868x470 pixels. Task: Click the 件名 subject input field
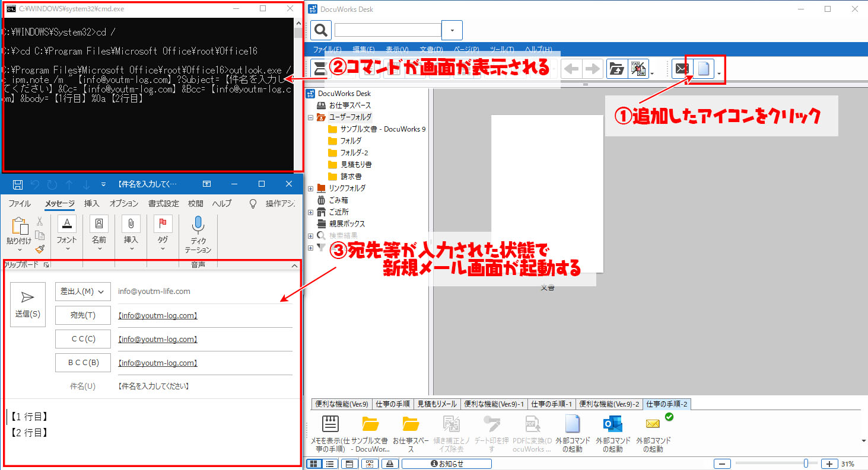click(205, 386)
